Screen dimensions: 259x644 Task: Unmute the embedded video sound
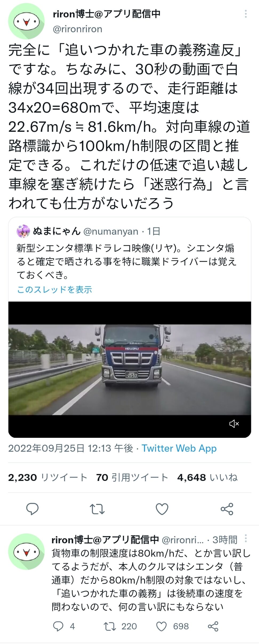(234, 424)
